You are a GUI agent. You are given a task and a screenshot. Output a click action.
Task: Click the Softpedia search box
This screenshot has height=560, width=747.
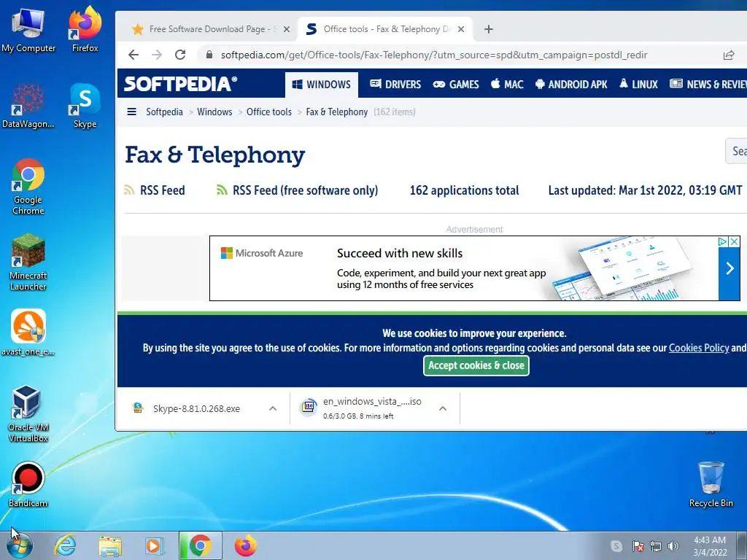pos(736,152)
